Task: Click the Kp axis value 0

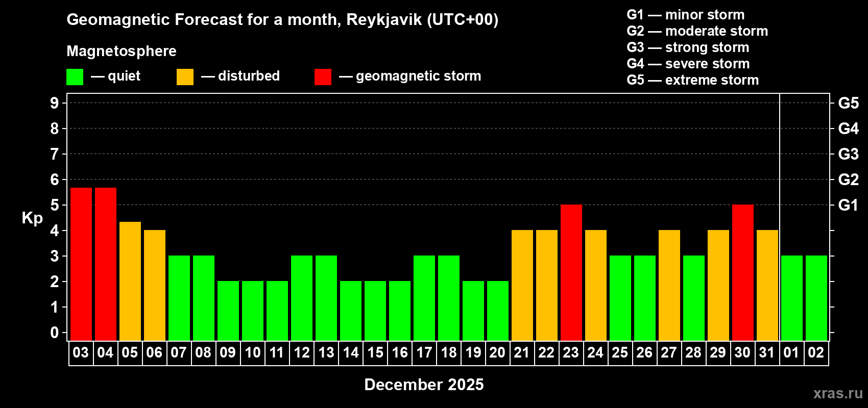Action: [55, 333]
